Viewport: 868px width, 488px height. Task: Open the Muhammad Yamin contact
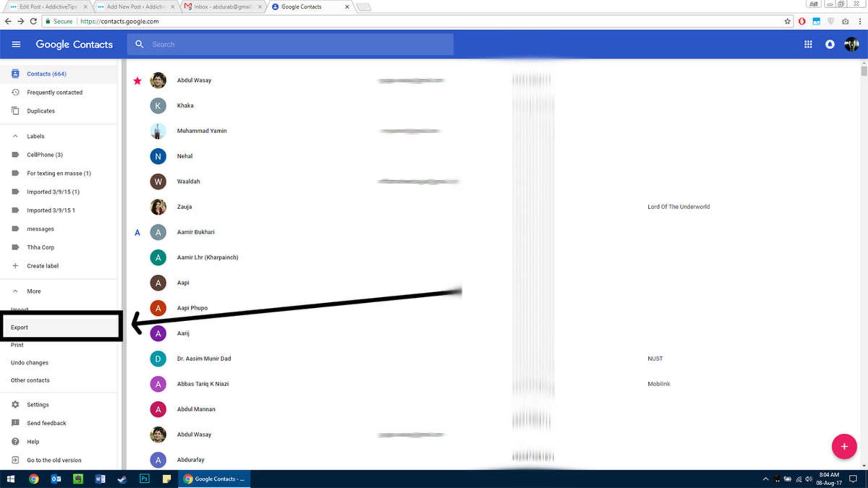tap(202, 131)
